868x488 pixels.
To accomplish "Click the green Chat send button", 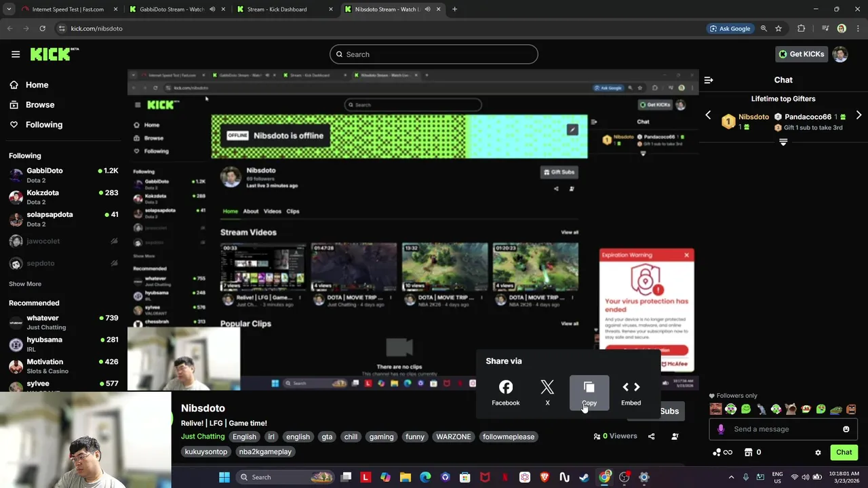I will (x=844, y=452).
